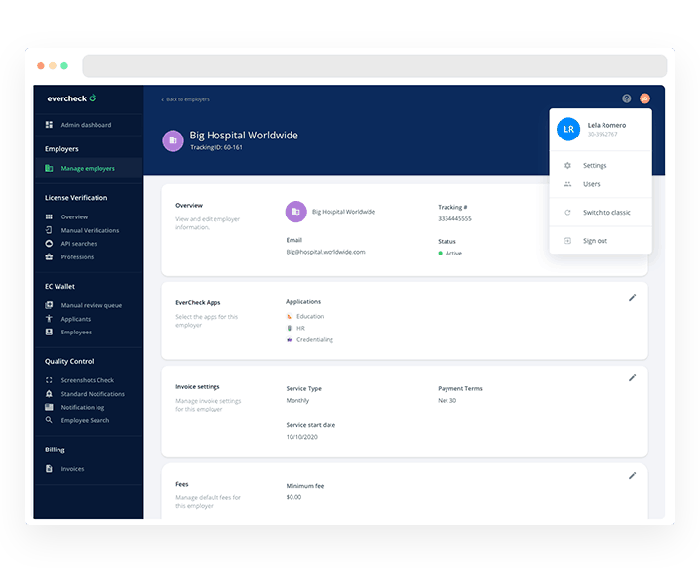Click the orange user avatar icon
This screenshot has height=588, width=700.
(x=644, y=98)
